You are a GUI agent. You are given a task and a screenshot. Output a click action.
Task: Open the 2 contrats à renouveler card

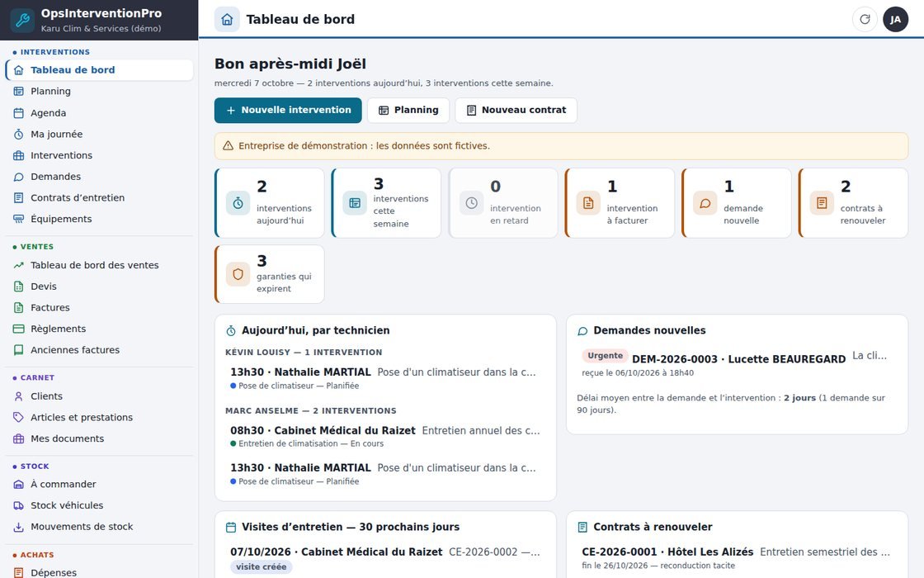(853, 203)
